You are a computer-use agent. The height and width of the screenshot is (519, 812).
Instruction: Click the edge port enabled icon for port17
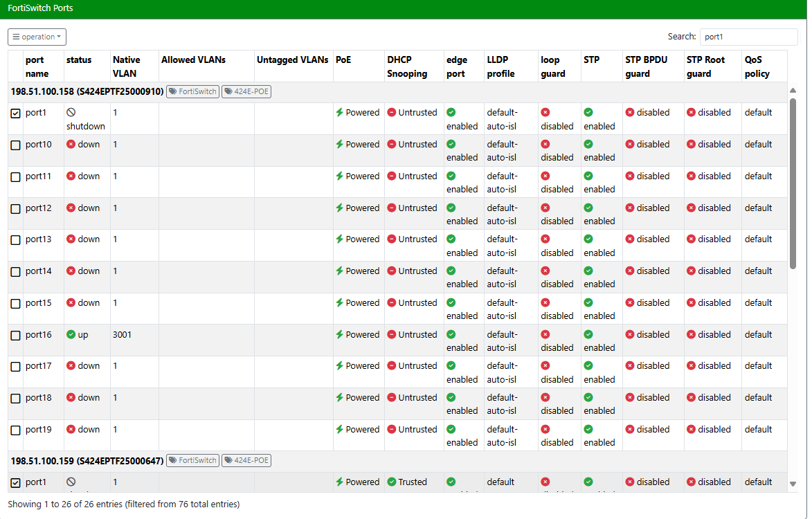(x=451, y=366)
